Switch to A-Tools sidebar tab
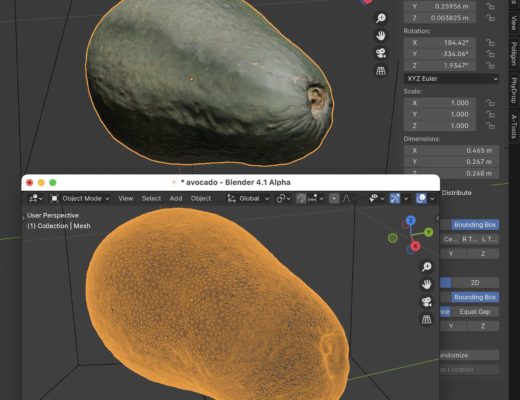The height and width of the screenshot is (400, 520). click(x=514, y=126)
